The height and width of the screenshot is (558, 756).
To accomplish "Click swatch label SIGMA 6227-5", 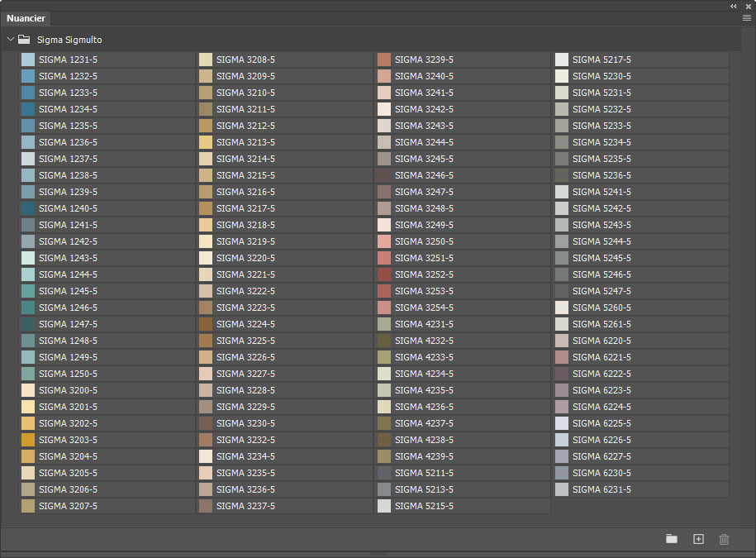I will [601, 456].
